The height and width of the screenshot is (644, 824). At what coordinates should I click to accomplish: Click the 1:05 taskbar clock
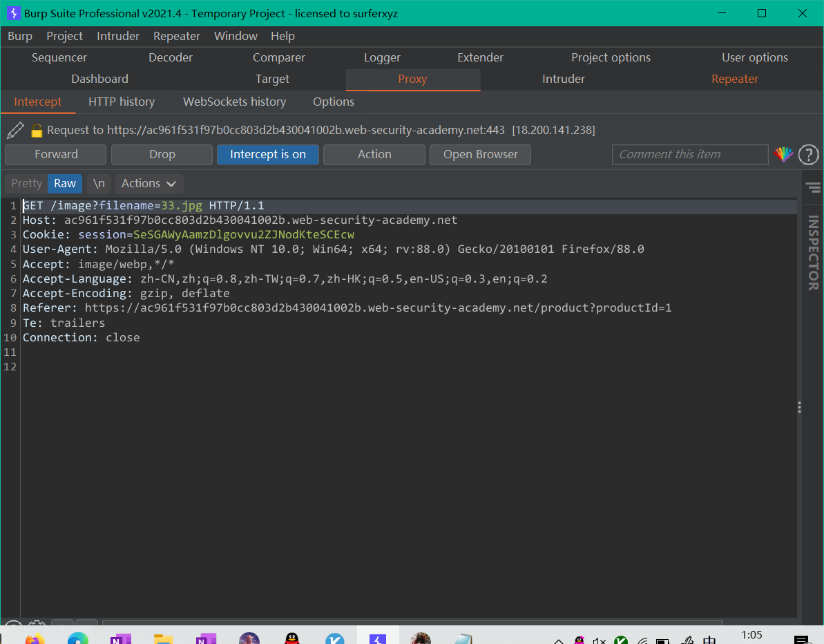coord(751,635)
